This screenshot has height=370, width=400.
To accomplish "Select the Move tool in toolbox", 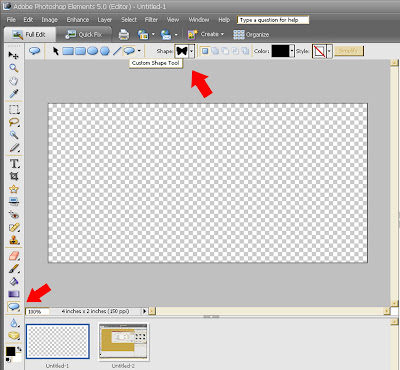I will pyautogui.click(x=13, y=55).
